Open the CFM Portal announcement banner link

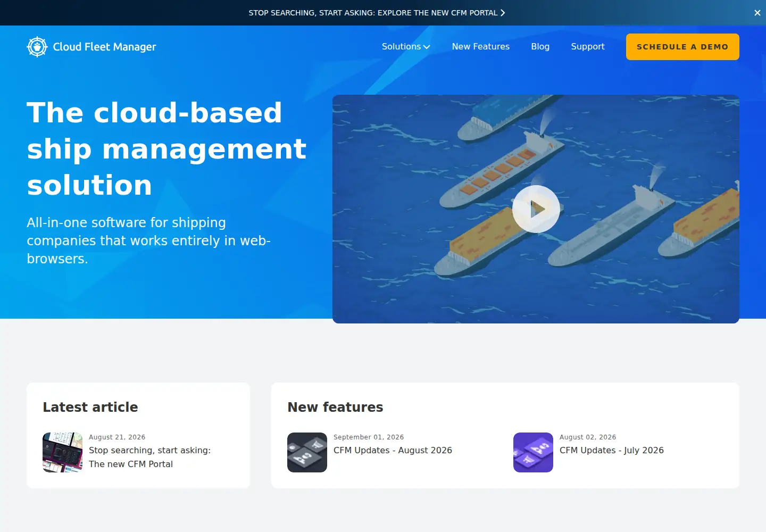click(377, 13)
